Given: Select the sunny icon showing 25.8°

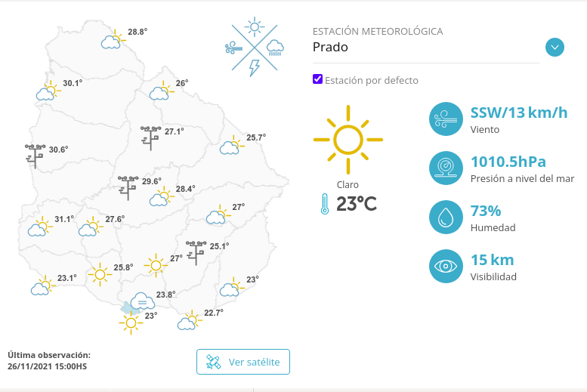Looking at the screenshot, I should (x=100, y=274).
